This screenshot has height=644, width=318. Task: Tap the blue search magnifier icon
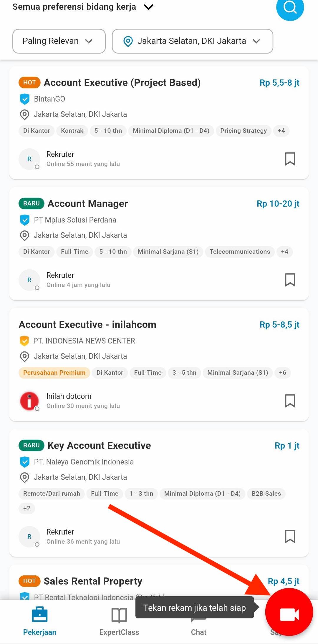(290, 7)
